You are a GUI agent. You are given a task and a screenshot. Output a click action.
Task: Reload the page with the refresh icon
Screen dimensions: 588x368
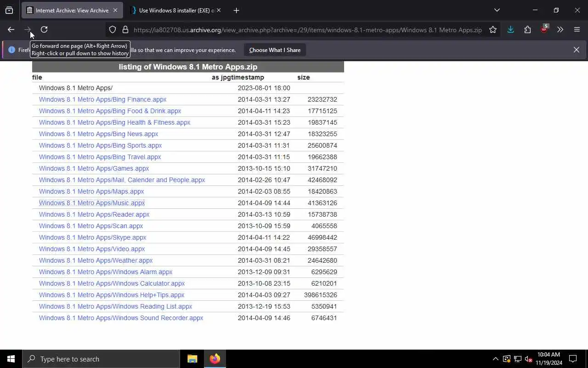tap(44, 29)
